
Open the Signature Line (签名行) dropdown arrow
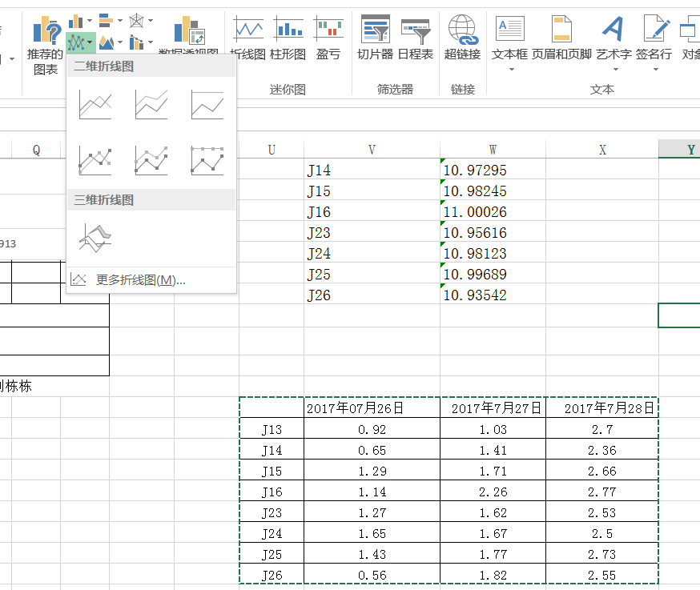(x=654, y=70)
